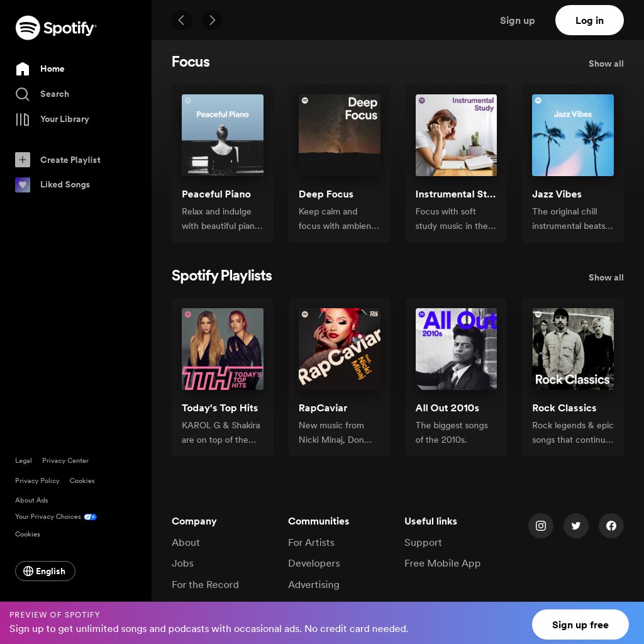Open the RapCaviar cover art
This screenshot has height=644, width=644.
click(339, 348)
